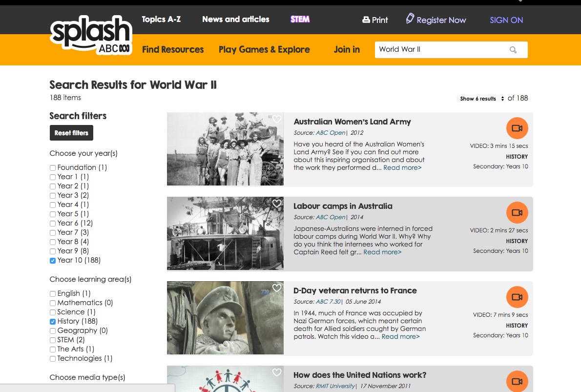Tick the Geography (0) checkbox
This screenshot has width=581, height=392.
(53, 331)
